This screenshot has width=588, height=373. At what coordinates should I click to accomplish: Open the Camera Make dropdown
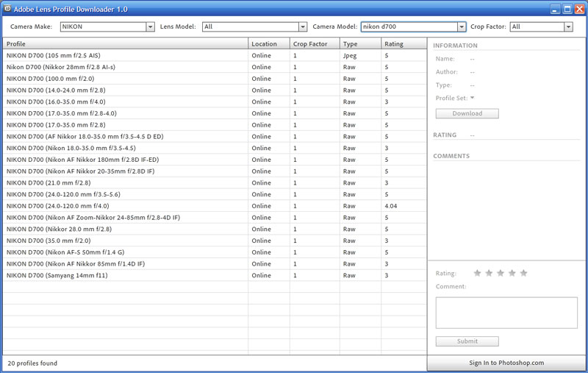pos(151,26)
